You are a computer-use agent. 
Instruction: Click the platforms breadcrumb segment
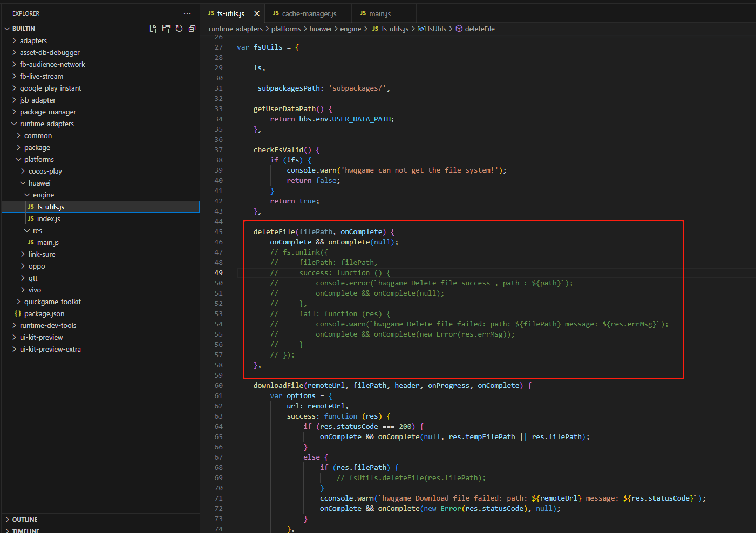tap(285, 29)
